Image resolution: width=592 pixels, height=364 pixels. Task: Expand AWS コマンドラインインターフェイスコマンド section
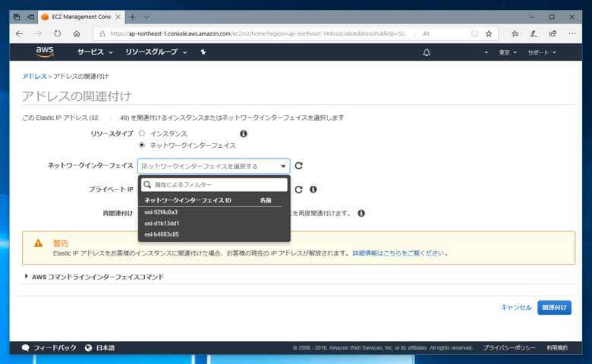pos(26,277)
